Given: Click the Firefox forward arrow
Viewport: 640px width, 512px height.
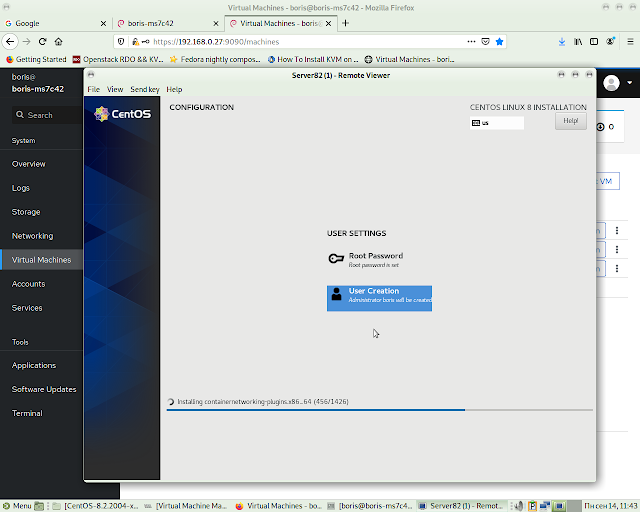Looking at the screenshot, I should [27, 42].
